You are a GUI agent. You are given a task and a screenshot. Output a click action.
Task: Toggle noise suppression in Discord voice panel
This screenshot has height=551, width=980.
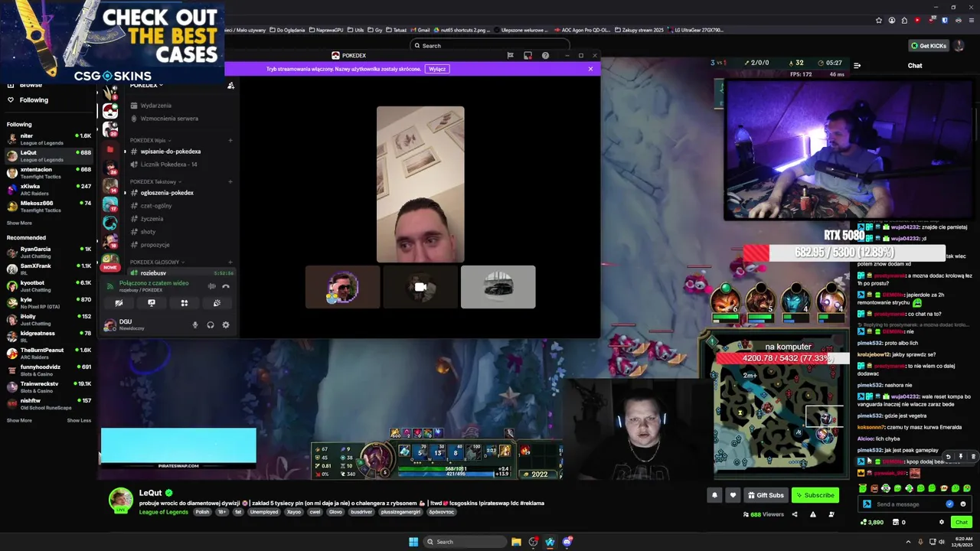click(212, 286)
